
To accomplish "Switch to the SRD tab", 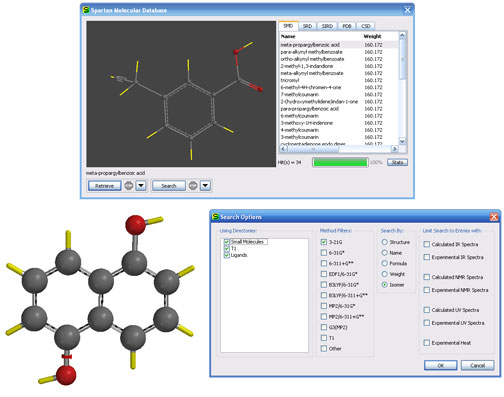I will [x=307, y=26].
